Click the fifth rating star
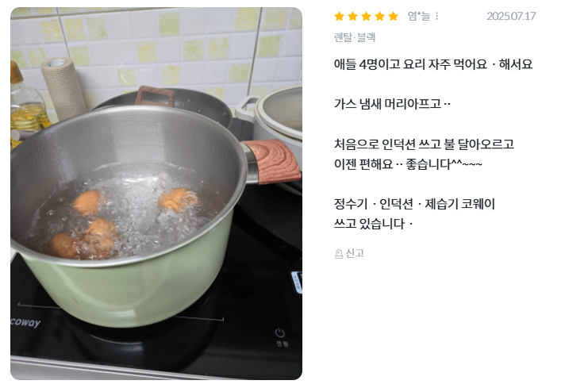Screen dimensions: 569x392 pyautogui.click(x=393, y=17)
